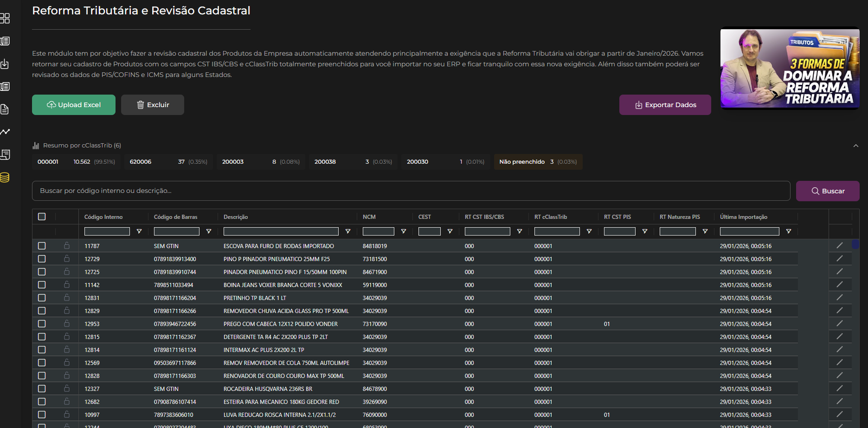Open the filter icon for Descrição column

coord(348,231)
